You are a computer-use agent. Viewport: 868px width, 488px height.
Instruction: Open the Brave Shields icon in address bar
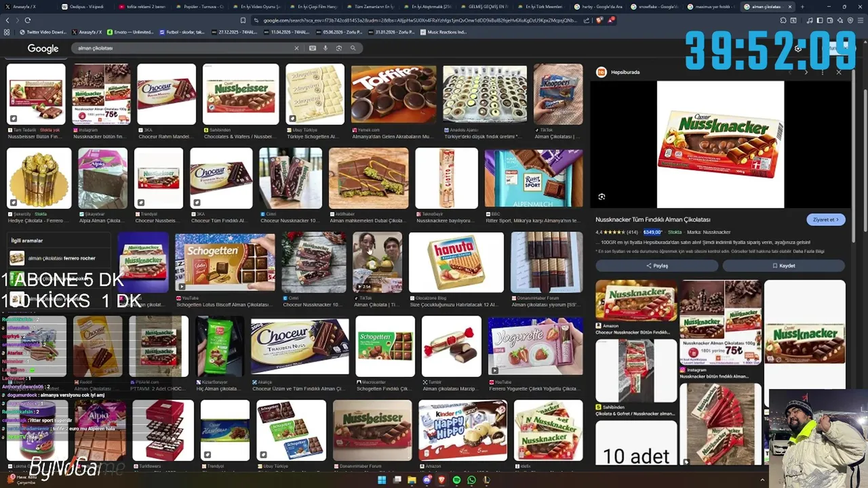599,20
